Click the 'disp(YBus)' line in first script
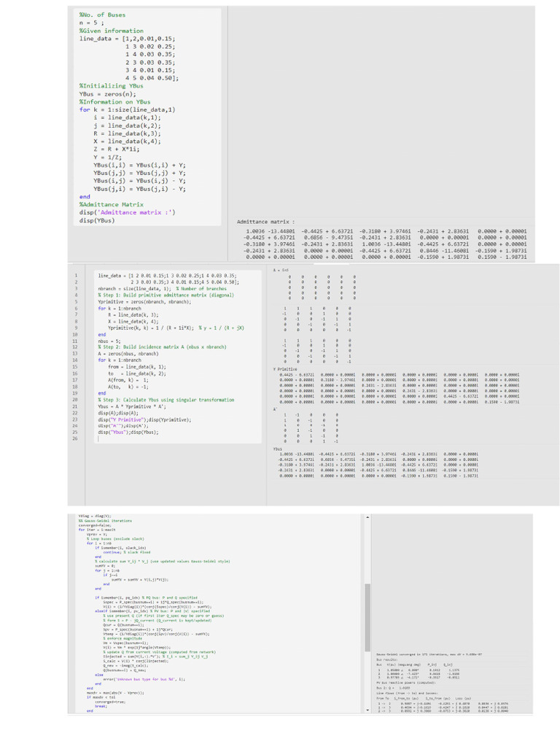The width and height of the screenshot is (560, 747). [x=97, y=220]
